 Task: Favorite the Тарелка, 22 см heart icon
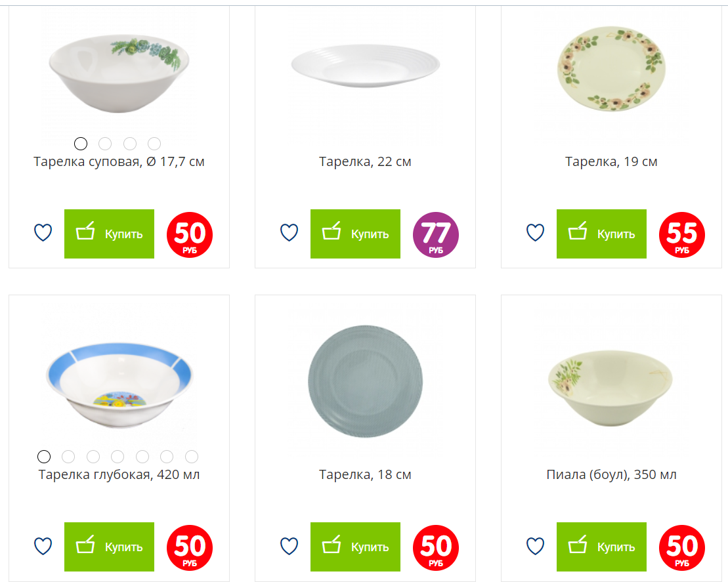[x=289, y=232]
